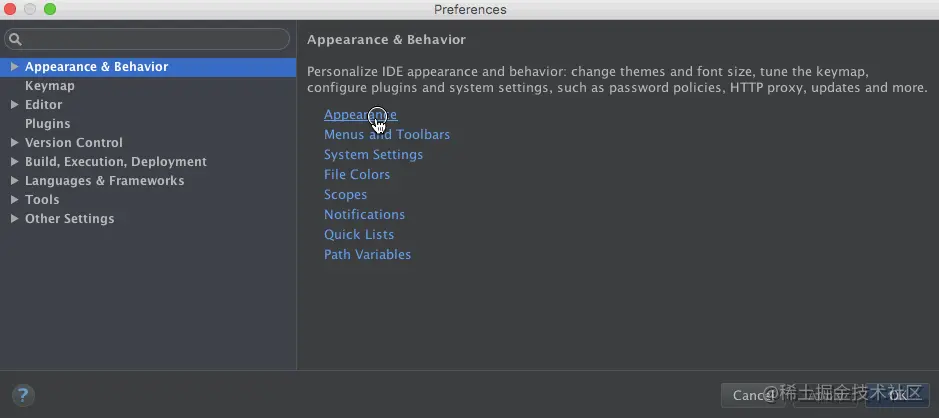Image resolution: width=939 pixels, height=418 pixels.
Task: Focus the preferences search field
Action: pyautogui.click(x=147, y=40)
